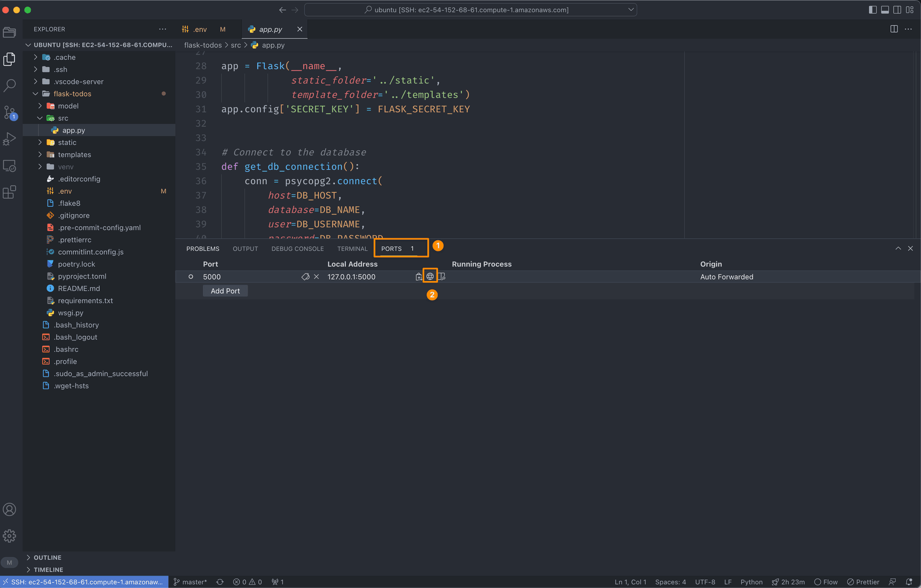
Task: Open the Search view in activity bar
Action: (x=10, y=85)
